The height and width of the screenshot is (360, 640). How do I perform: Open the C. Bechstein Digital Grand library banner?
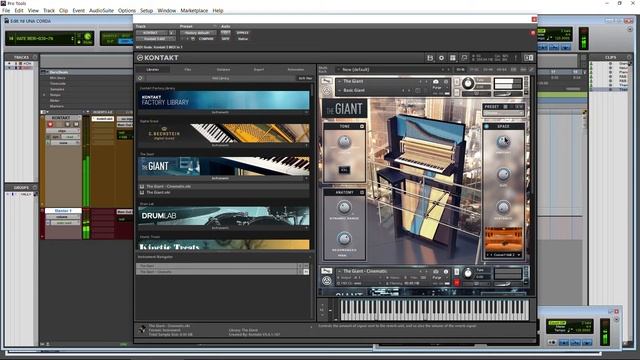tap(224, 133)
